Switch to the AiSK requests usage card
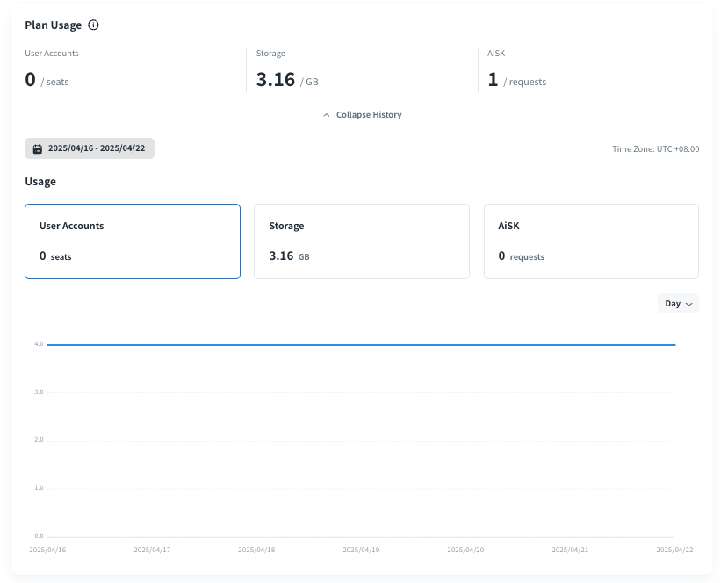 591,241
